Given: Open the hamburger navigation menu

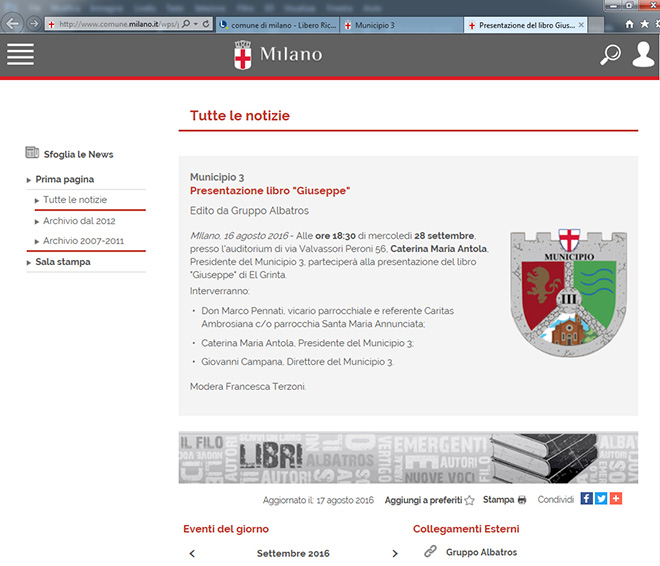Looking at the screenshot, I should (20, 55).
